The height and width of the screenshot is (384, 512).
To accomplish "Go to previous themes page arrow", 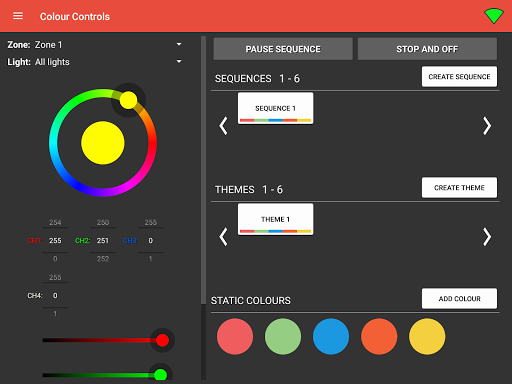I will [223, 237].
